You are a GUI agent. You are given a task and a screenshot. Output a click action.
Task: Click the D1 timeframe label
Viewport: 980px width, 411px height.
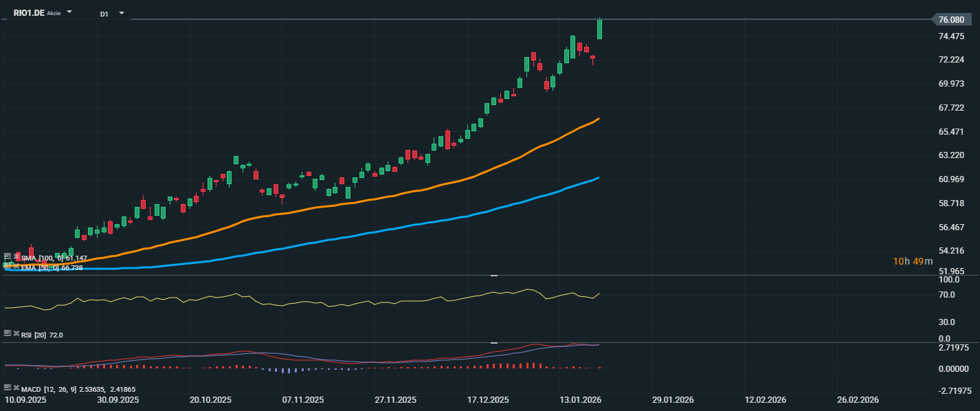(104, 14)
